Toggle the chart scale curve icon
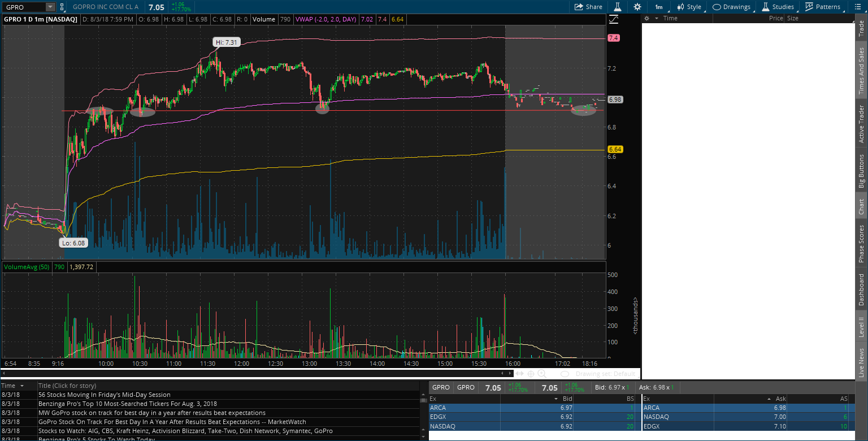 [614, 19]
